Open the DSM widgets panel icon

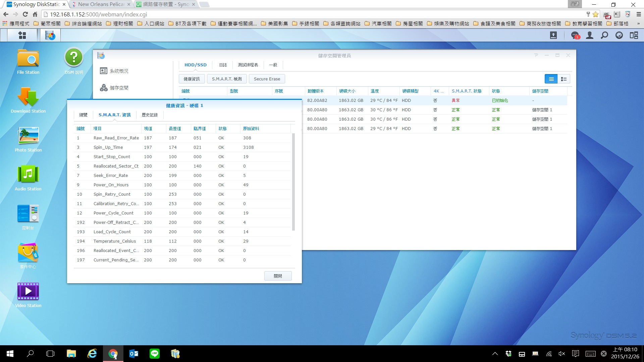pyautogui.click(x=634, y=35)
